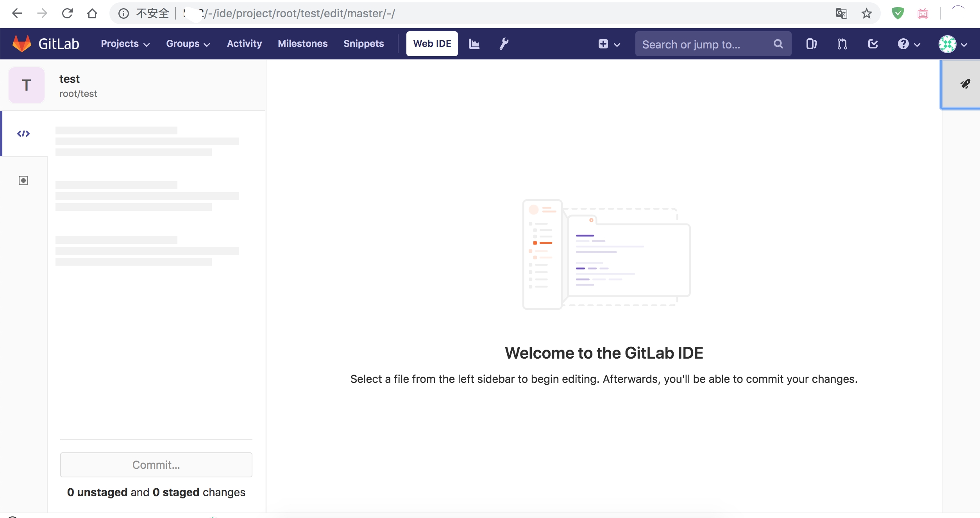
Task: Open your to-do list via checkmark icon
Action: (873, 44)
